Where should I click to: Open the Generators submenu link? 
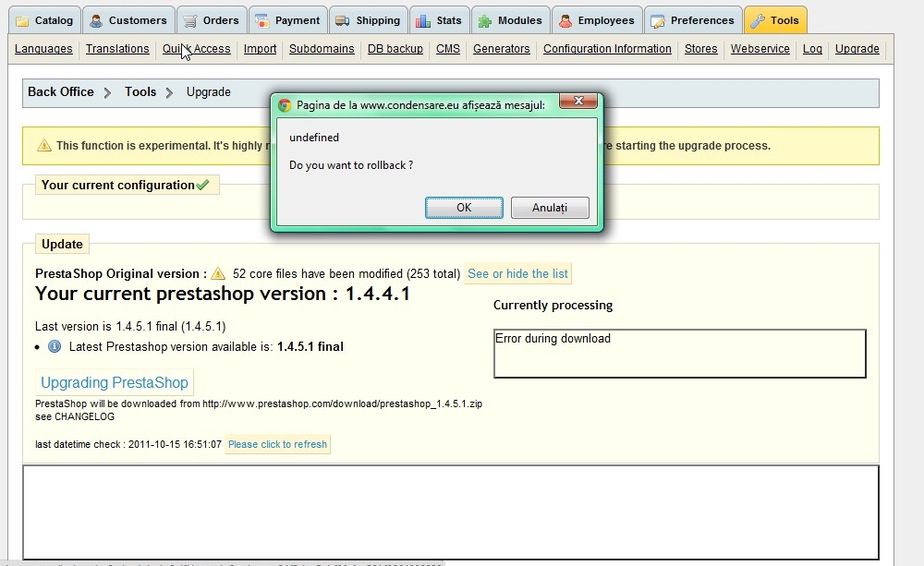(x=502, y=49)
